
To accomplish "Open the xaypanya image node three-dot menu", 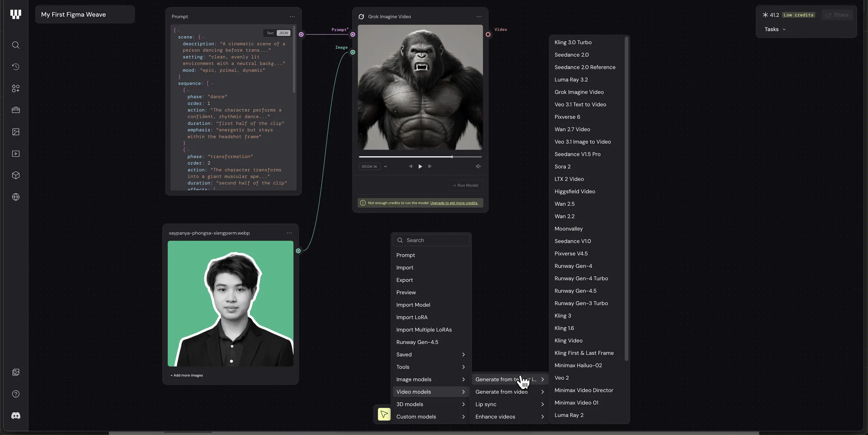I will click(x=289, y=233).
